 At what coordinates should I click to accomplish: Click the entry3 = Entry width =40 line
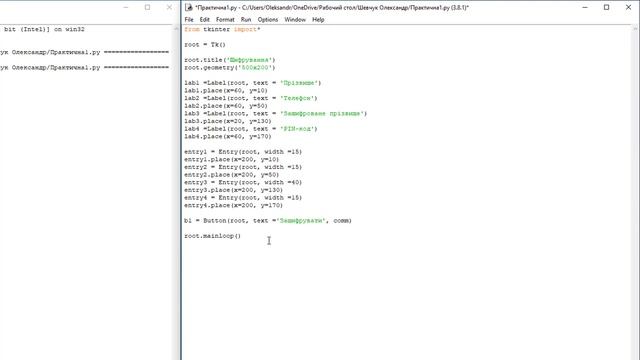tap(243, 182)
